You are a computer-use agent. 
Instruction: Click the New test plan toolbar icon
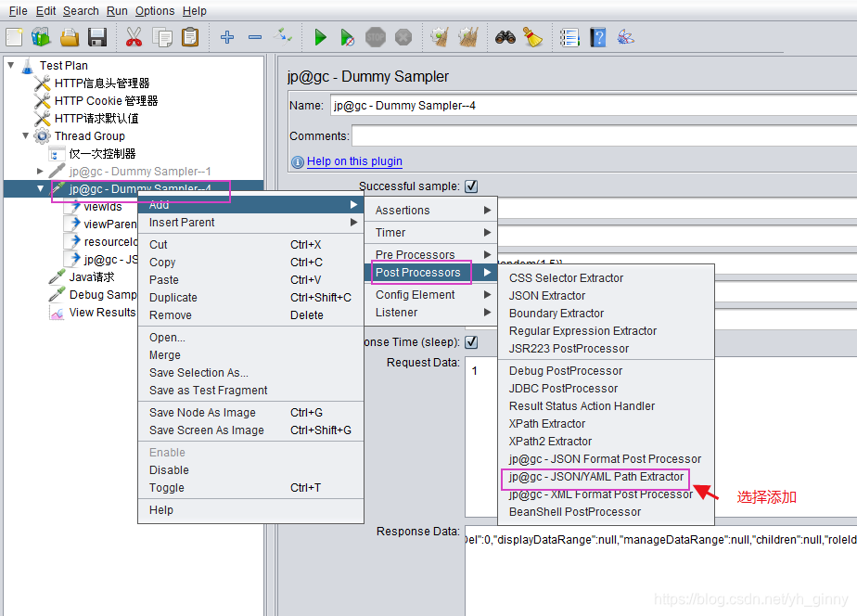pos(14,37)
